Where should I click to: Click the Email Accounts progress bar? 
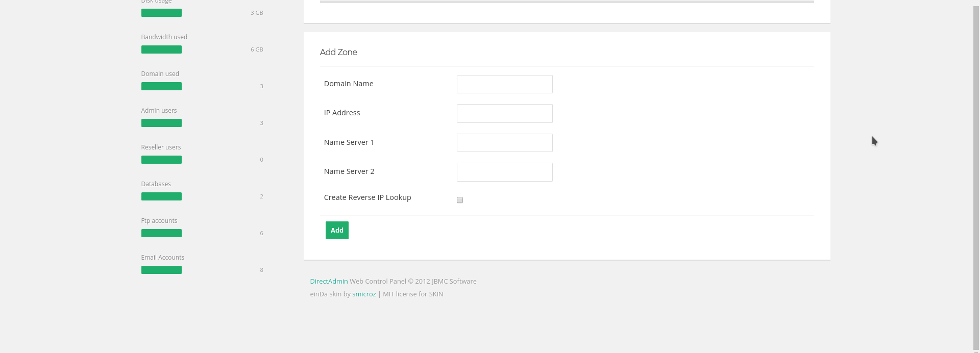click(x=161, y=270)
